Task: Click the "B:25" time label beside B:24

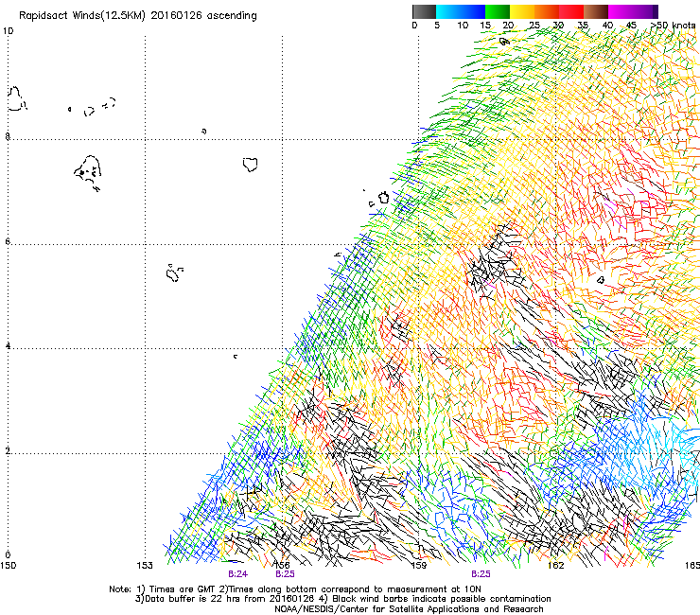Action: (x=285, y=574)
